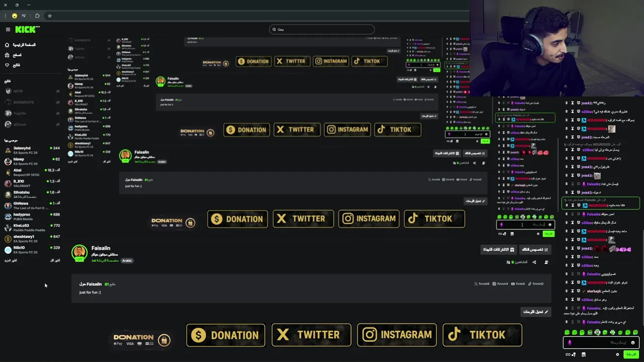Bookmark page with browser star icon

pos(49,16)
